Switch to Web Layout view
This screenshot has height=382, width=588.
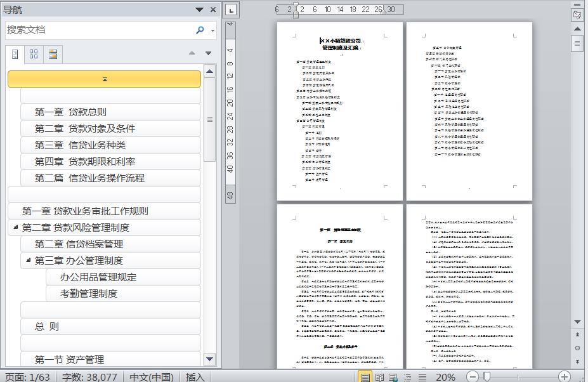click(393, 377)
